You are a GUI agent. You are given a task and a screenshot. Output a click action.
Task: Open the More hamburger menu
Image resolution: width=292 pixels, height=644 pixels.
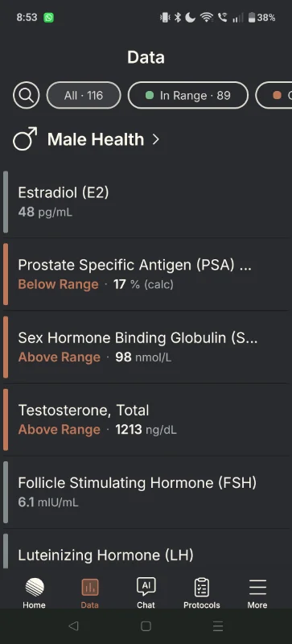257,588
